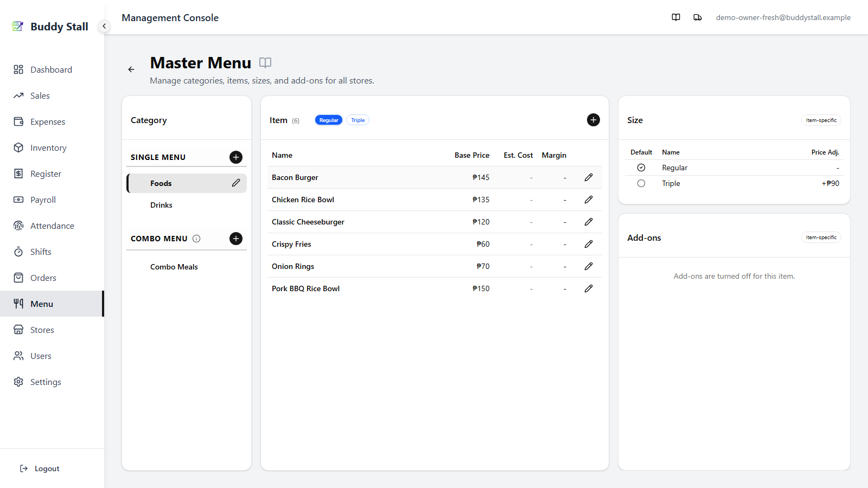
Task: Open Settings from sidebar
Action: pyautogui.click(x=52, y=382)
